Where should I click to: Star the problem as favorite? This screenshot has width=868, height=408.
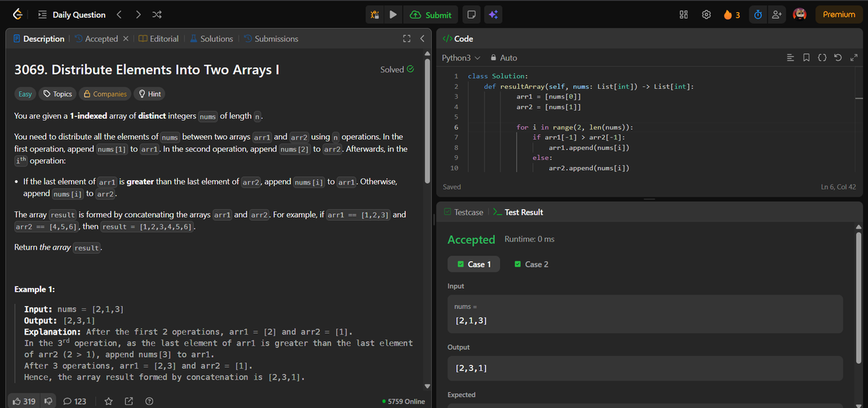click(109, 401)
